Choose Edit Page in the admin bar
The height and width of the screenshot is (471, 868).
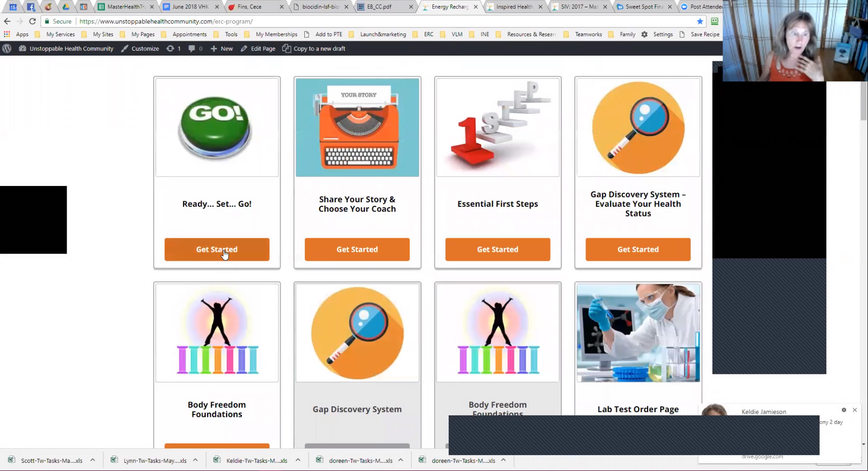[x=258, y=48]
